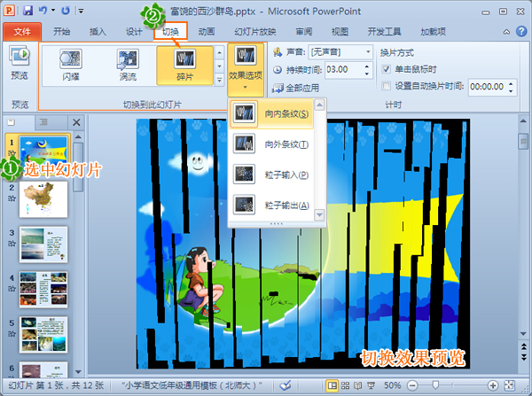Switch to the 插入 ribbon tab

(x=98, y=32)
